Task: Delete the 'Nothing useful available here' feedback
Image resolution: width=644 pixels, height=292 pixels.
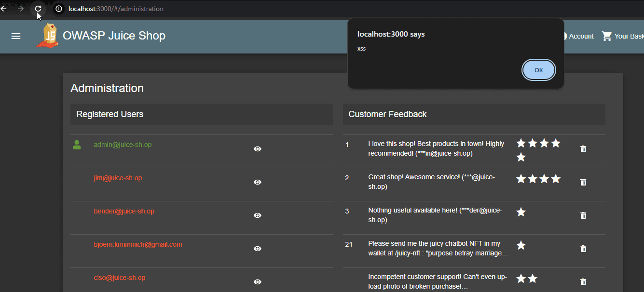Action: click(583, 215)
